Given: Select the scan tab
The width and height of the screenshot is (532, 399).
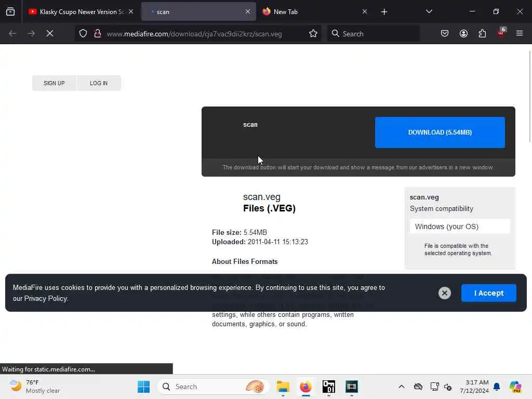Looking at the screenshot, I should click(198, 11).
